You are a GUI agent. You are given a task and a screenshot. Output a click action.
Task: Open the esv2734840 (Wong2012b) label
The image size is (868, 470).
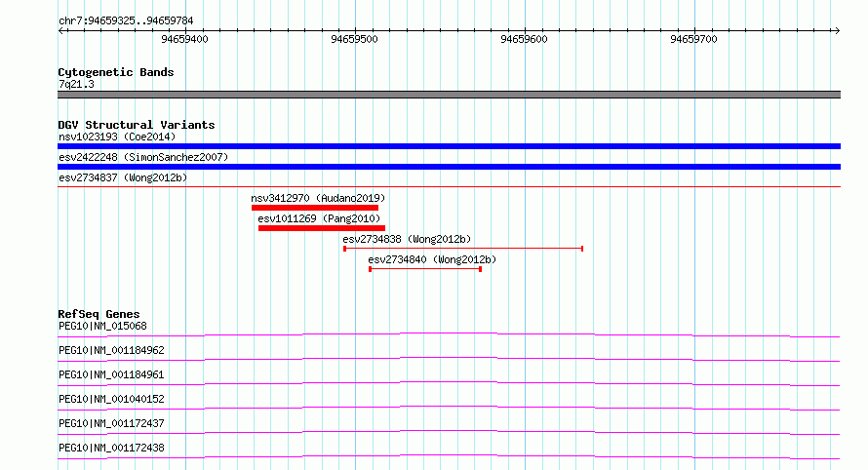pos(432,259)
